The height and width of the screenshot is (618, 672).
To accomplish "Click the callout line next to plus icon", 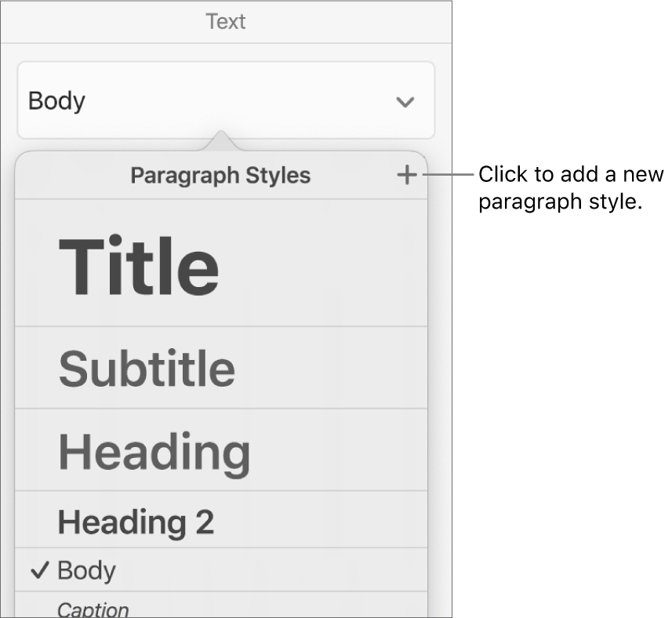I will pos(447,175).
